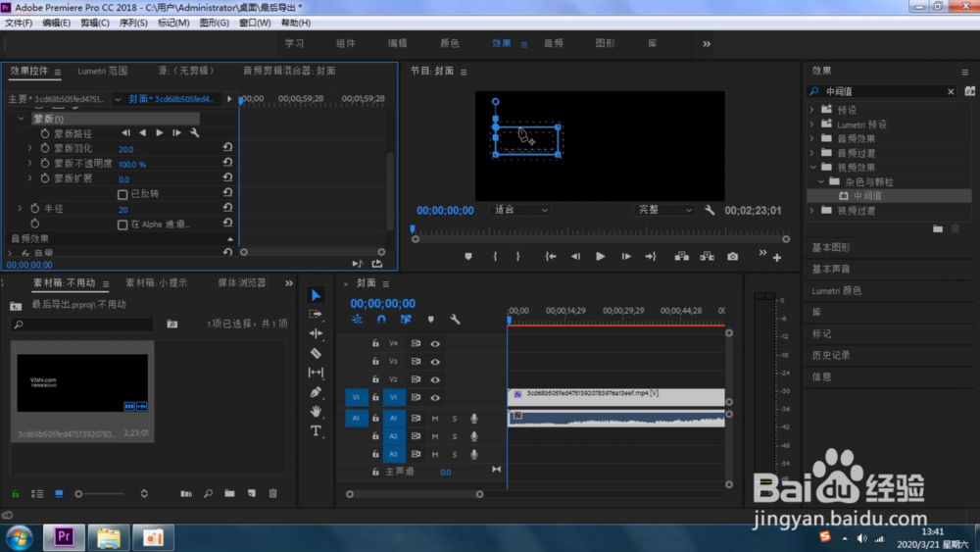980x552 pixels.
Task: Toggle V4 track output eye
Action: tap(435, 343)
